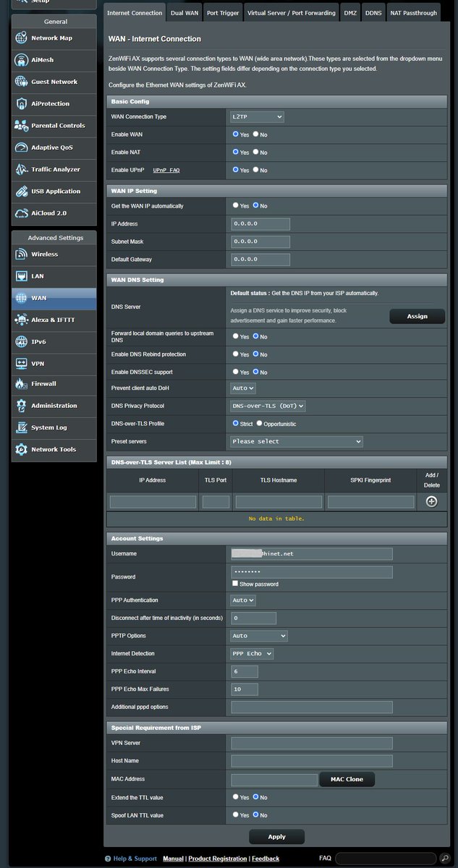Click the MAC Clone button

(x=347, y=779)
